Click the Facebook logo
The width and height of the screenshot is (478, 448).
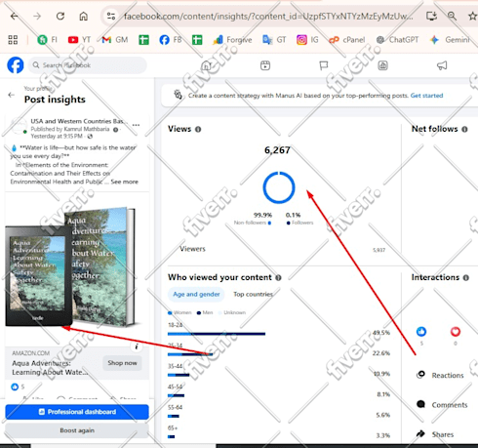click(x=16, y=65)
